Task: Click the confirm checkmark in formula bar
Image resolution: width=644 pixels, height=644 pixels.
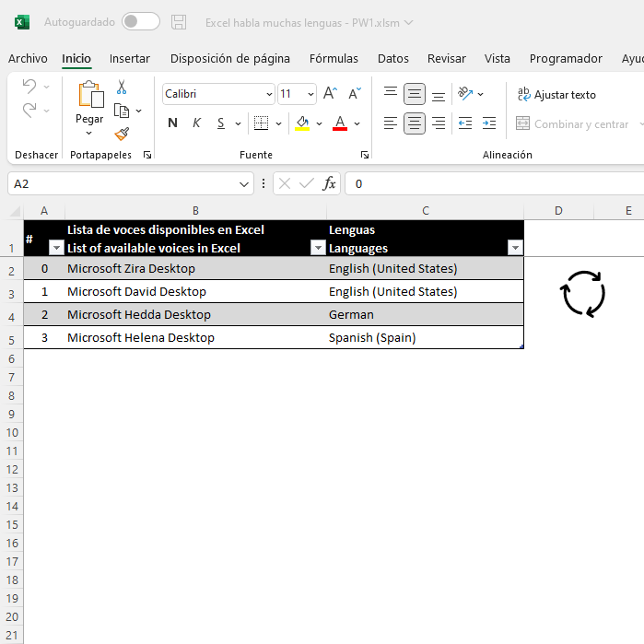Action: pos(307,183)
